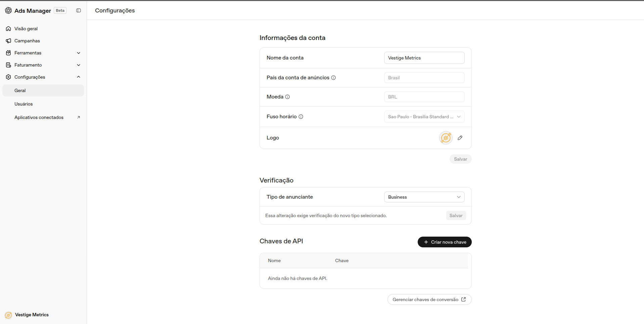644x324 pixels.
Task: Open Gerenciar chaves de conversão link
Action: [429, 299]
